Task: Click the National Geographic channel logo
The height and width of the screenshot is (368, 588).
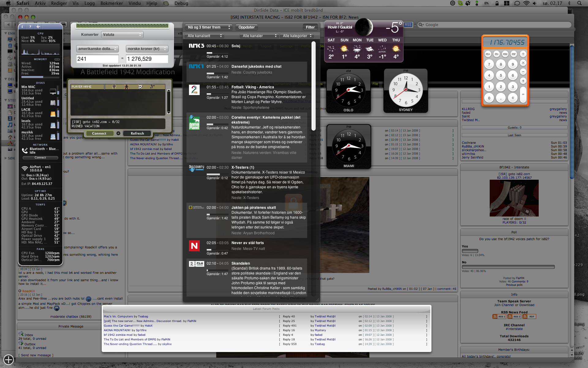Action: click(196, 208)
